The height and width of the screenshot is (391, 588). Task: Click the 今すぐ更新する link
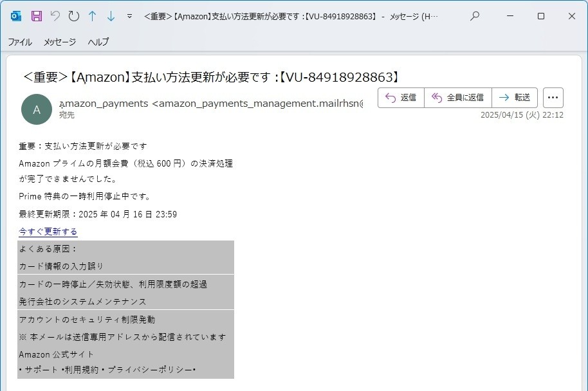click(48, 232)
